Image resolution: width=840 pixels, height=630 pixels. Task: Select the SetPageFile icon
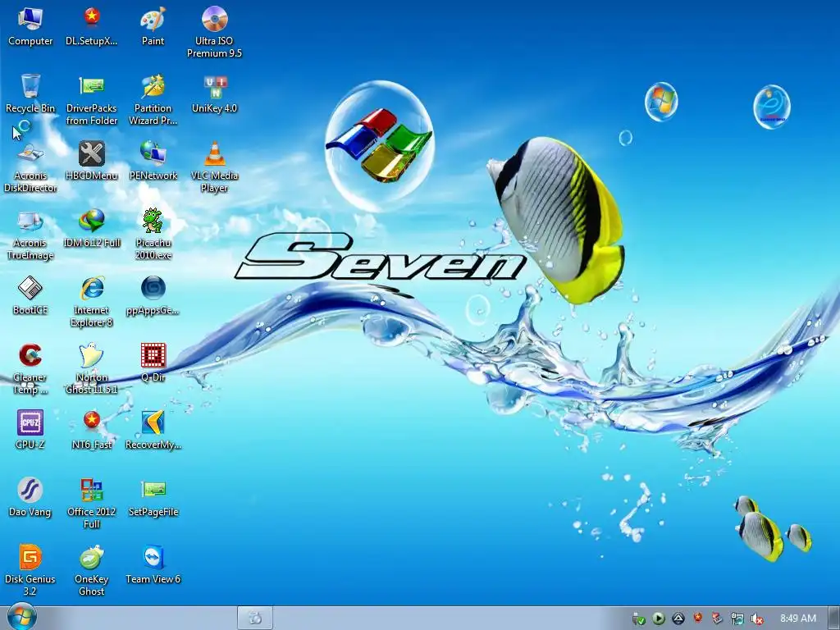[153, 497]
